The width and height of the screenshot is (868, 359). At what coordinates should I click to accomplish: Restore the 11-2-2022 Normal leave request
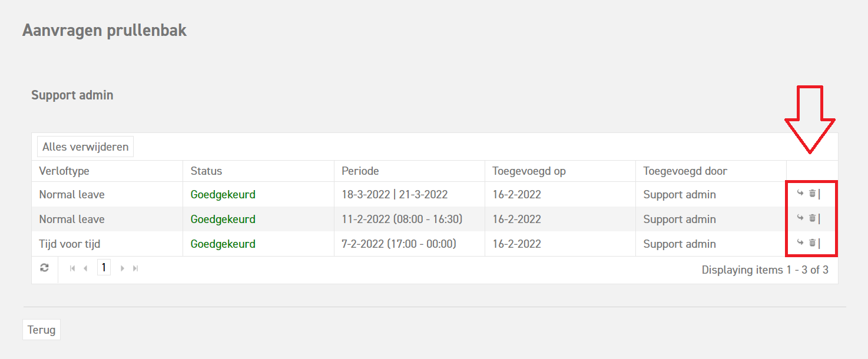[800, 218]
